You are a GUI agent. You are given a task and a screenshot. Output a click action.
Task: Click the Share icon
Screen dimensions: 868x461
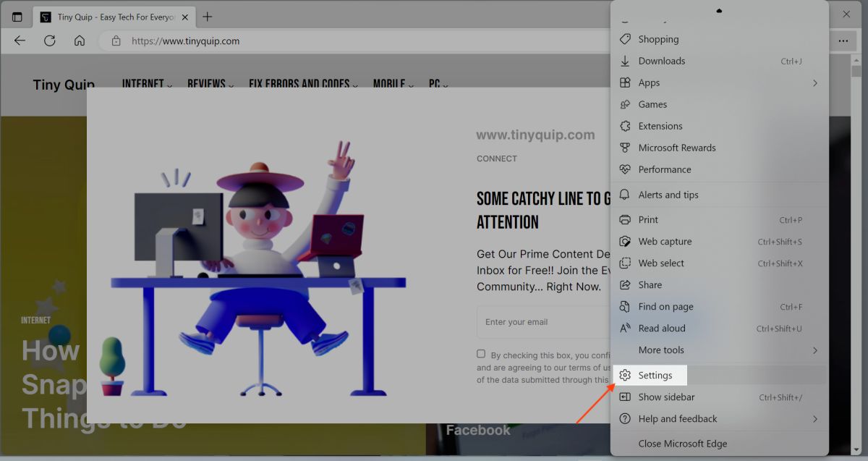tap(624, 284)
